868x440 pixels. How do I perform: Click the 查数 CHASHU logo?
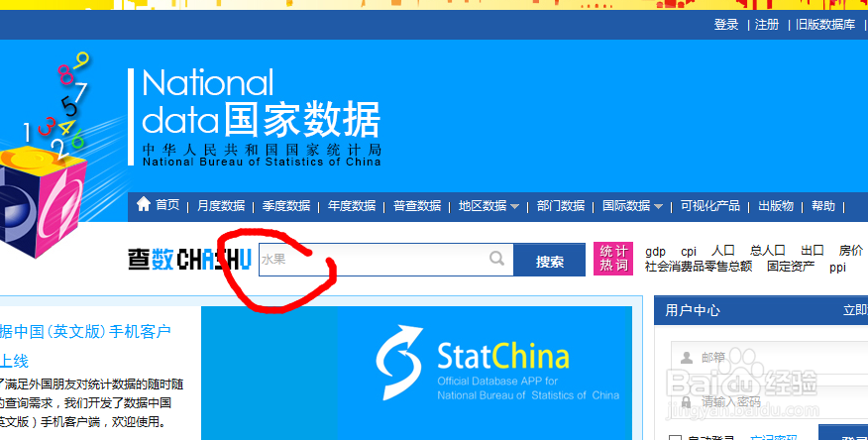190,259
